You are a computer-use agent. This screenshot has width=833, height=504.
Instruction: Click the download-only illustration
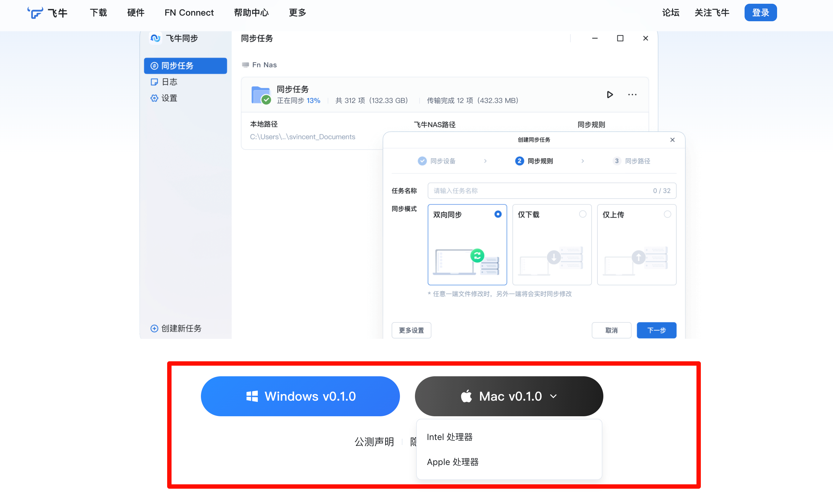tap(551, 261)
